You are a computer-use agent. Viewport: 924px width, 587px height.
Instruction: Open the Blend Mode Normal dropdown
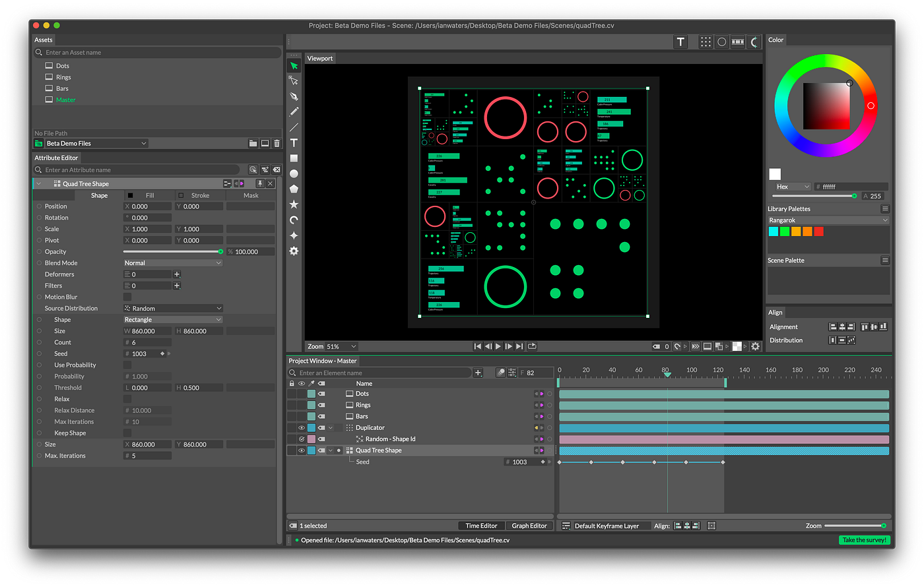point(173,263)
